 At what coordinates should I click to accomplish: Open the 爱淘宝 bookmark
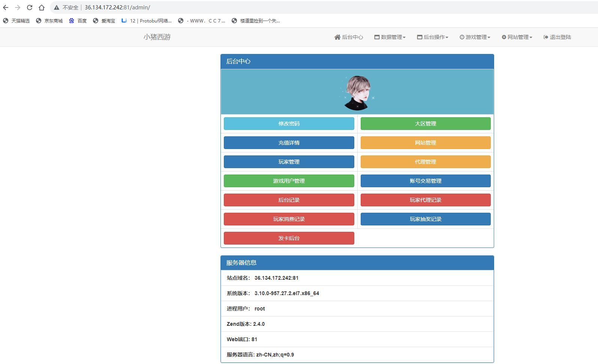point(104,21)
